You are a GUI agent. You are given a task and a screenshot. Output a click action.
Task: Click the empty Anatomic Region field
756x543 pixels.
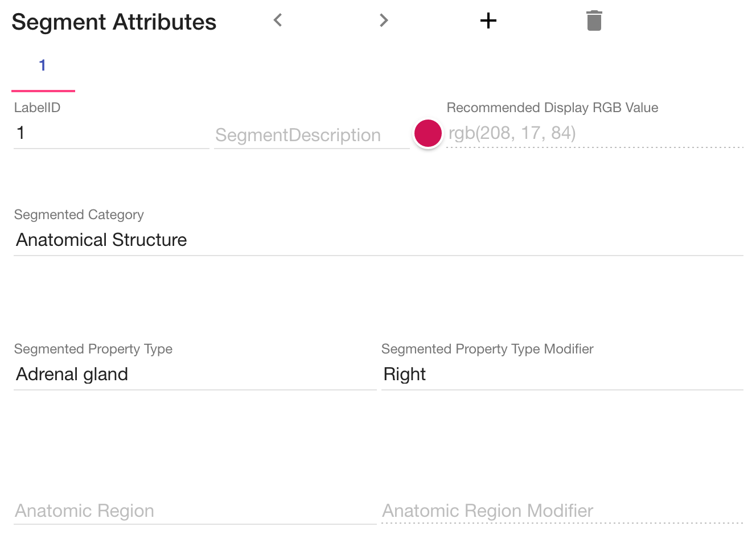195,511
